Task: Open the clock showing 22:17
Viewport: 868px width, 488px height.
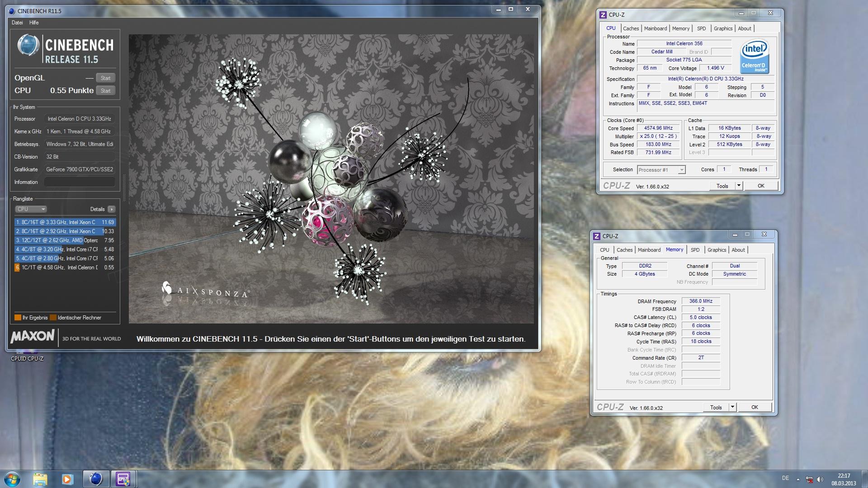Action: (x=844, y=479)
